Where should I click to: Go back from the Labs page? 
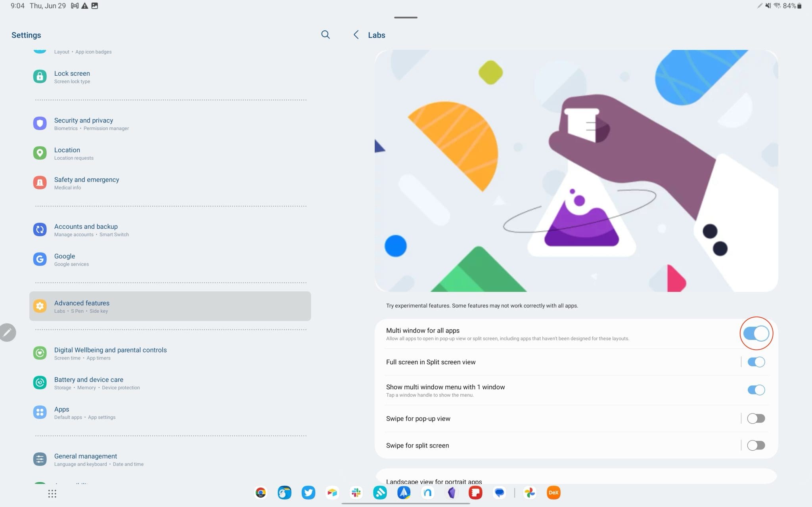click(x=356, y=35)
